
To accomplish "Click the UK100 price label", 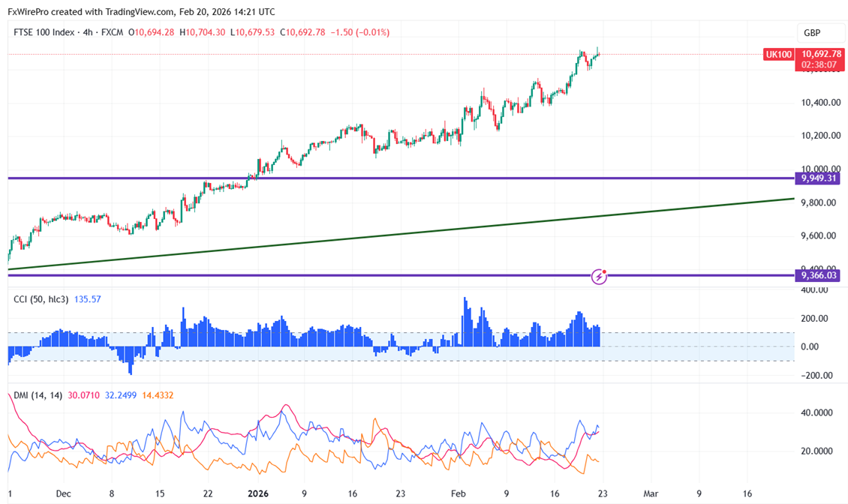I will pos(778,54).
